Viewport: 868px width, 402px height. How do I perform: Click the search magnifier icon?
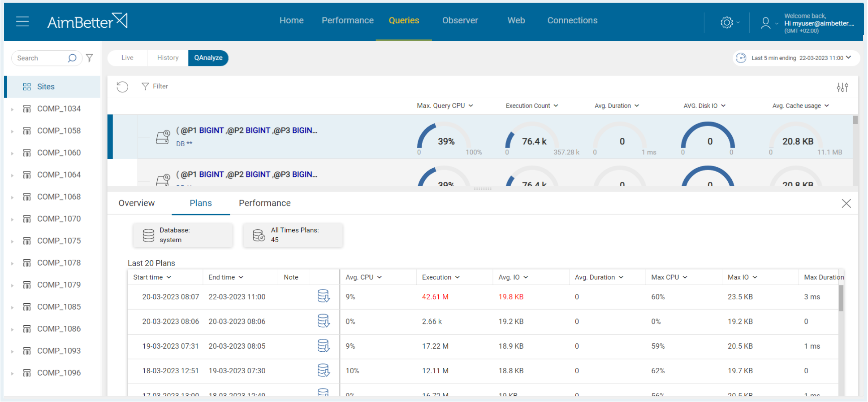72,58
